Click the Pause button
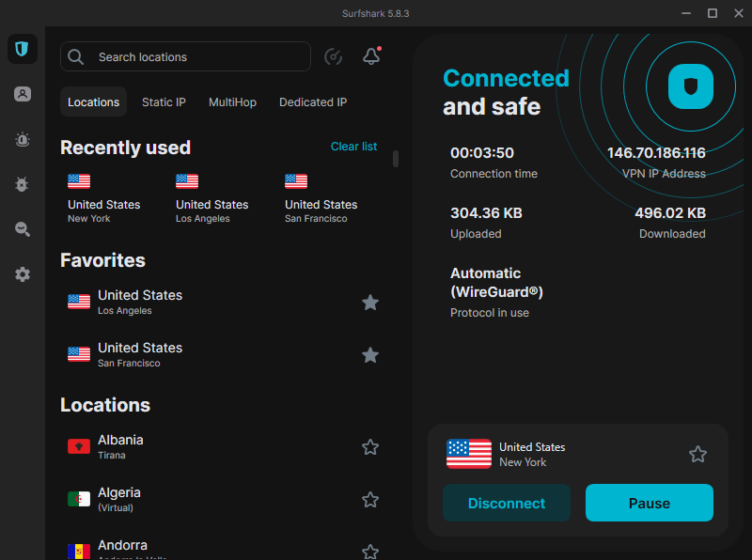This screenshot has height=560, width=752. point(650,503)
